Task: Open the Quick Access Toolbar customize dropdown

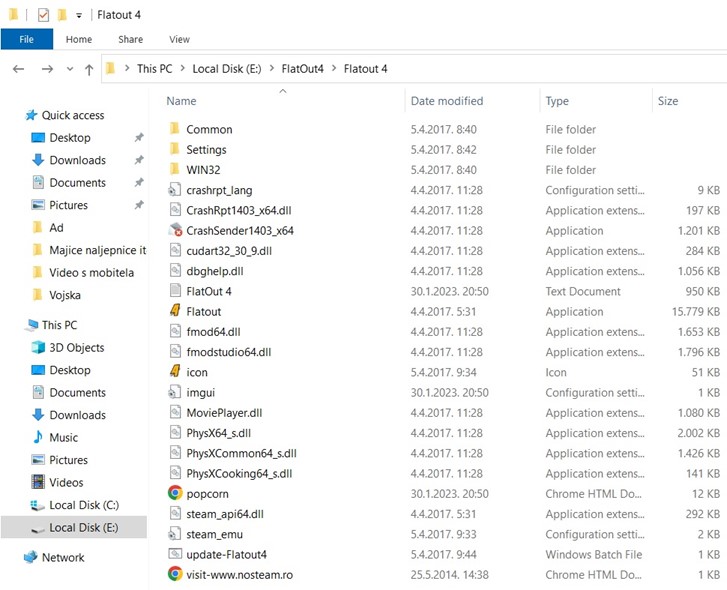Action: [x=79, y=16]
